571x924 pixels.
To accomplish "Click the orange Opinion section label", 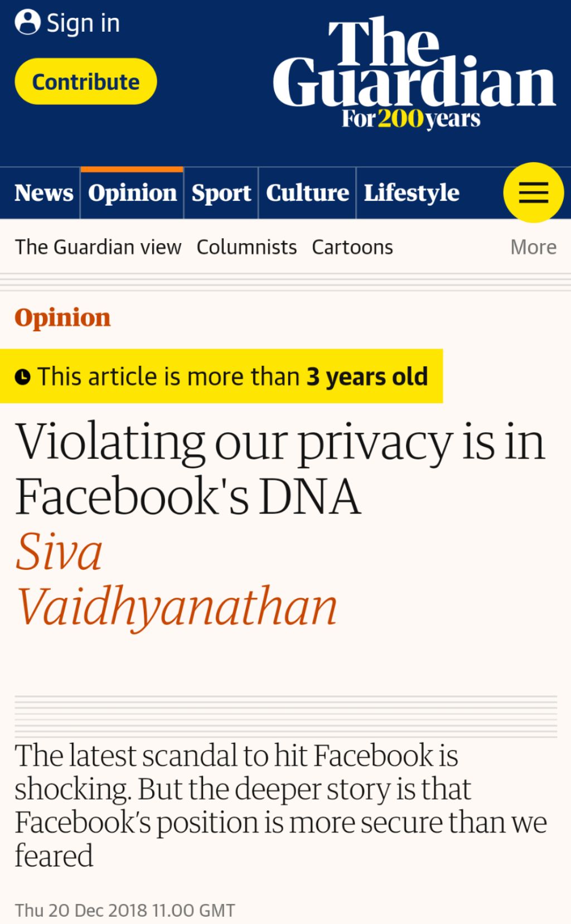I will click(x=62, y=318).
